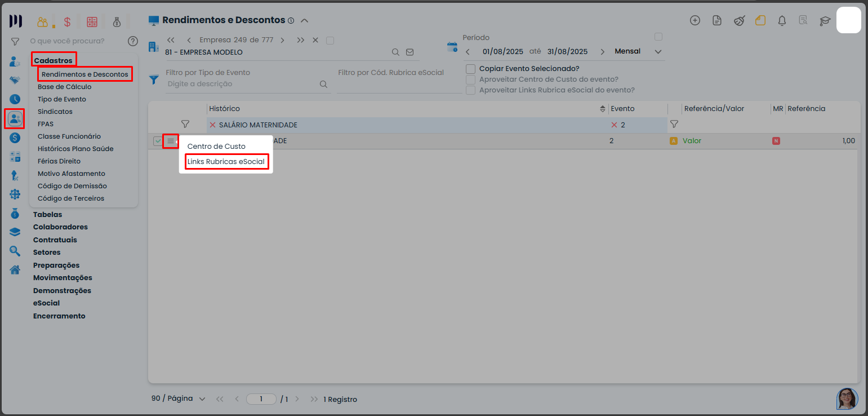Viewport: 868px width, 416px height.
Task: Open Base de Cálculo menu item
Action: (64, 87)
